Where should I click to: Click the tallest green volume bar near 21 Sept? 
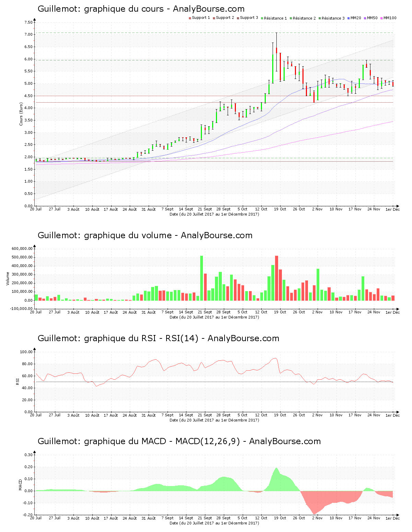[202, 278]
